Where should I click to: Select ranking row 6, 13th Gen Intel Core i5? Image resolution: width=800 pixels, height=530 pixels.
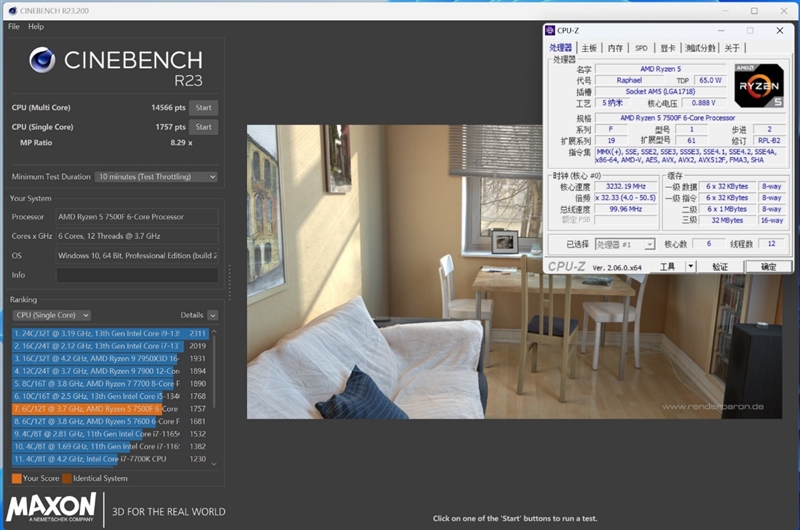110,396
